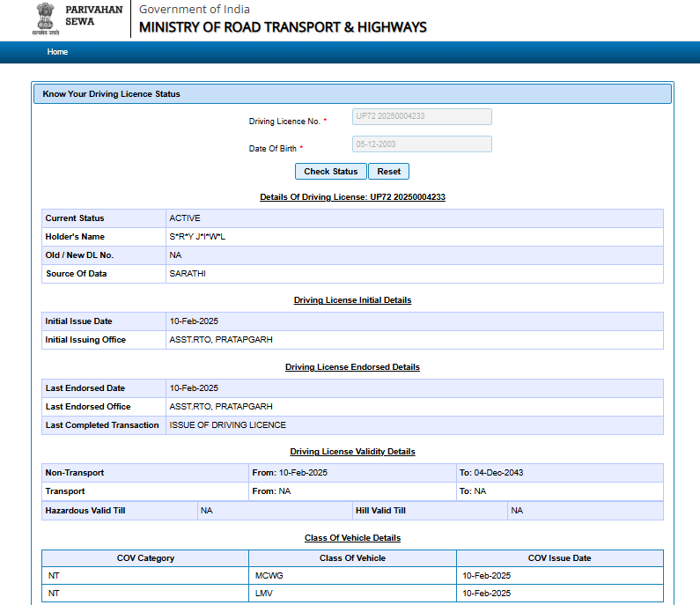This screenshot has width=700, height=605.
Task: Click the Parivahan Sewa logo text
Action: [93, 14]
